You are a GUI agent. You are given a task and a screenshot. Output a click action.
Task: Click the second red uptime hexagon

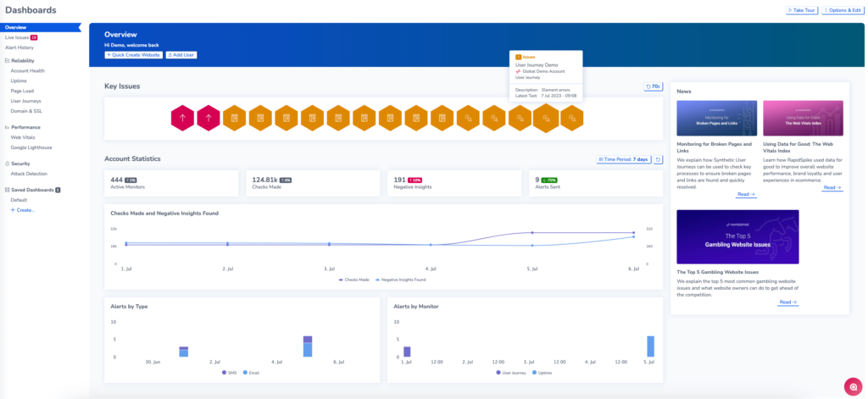click(x=209, y=118)
